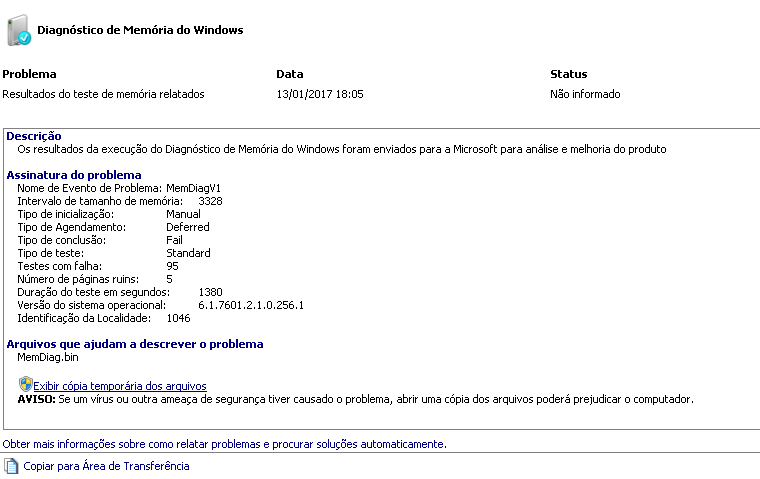Click the value Standard for Tipo de teste
The image size is (760, 479).
188,253
